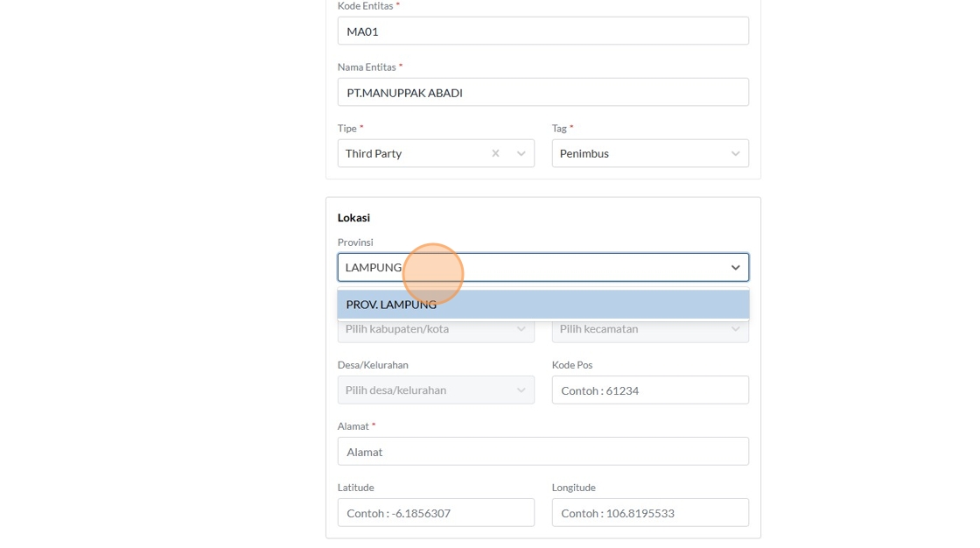Collapse the Provinsi dropdown arrow
The image size is (980, 548).
735,267
